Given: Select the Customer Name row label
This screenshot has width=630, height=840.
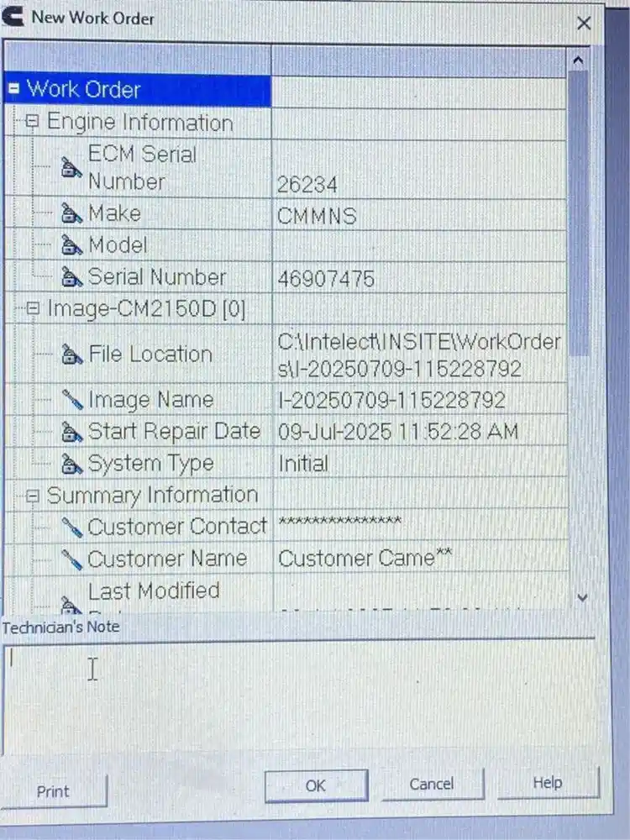Looking at the screenshot, I should pos(167,559).
